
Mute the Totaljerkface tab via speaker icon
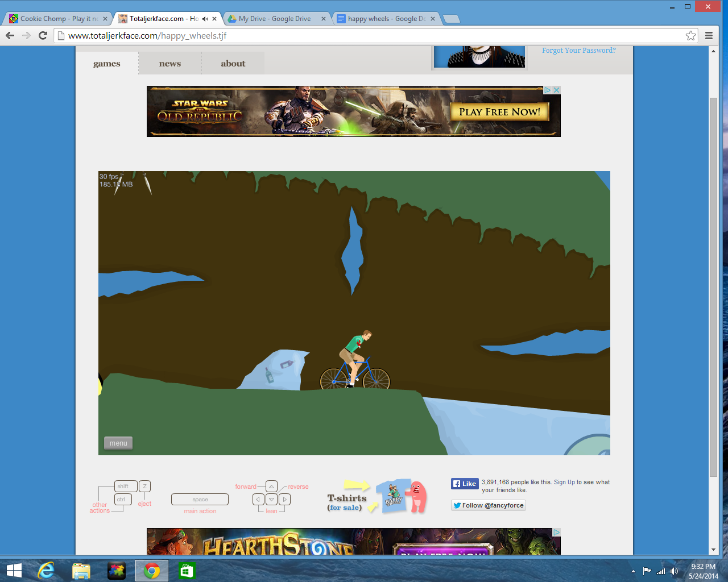tap(205, 19)
